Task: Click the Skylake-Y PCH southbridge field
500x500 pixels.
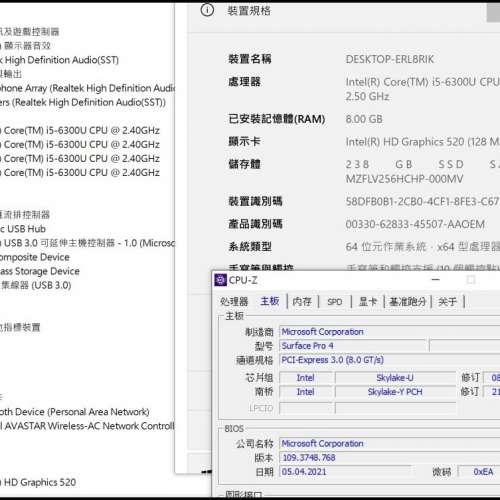Action: 395,392
